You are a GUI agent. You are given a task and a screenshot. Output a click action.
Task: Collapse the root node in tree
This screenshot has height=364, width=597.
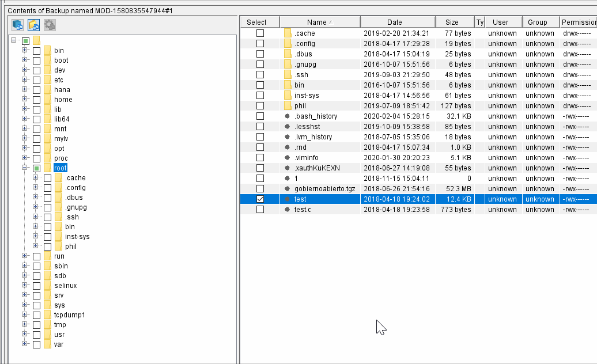pos(24,168)
